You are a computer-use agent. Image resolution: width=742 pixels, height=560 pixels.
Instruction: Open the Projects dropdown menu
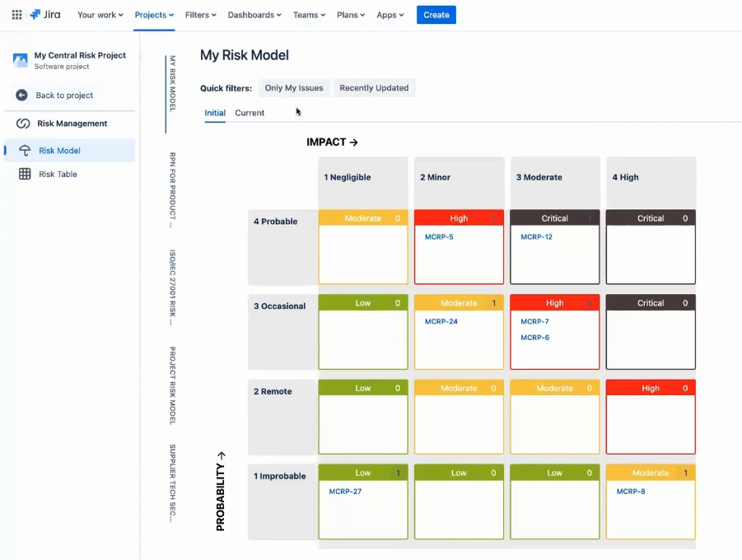(x=153, y=15)
